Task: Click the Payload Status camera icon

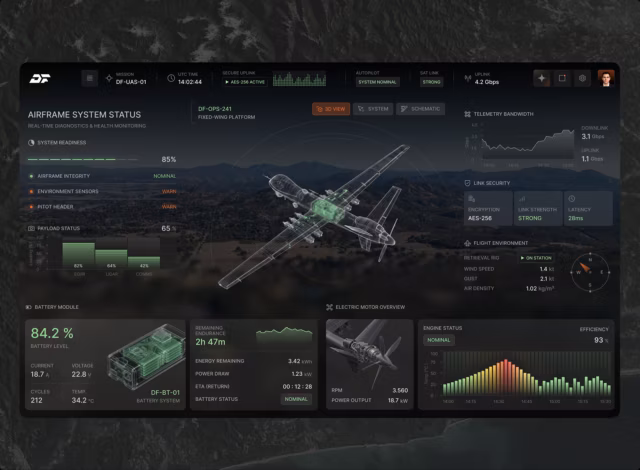Action: (31, 228)
